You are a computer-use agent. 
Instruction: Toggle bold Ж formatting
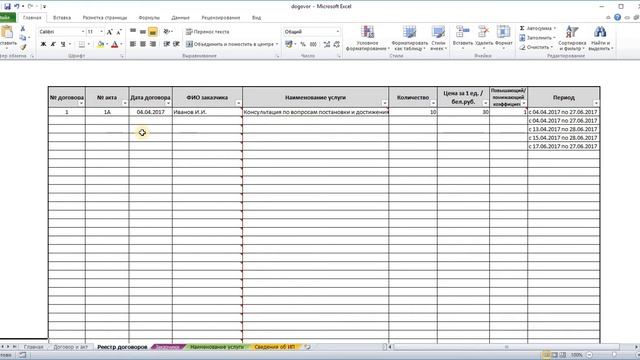pyautogui.click(x=43, y=44)
